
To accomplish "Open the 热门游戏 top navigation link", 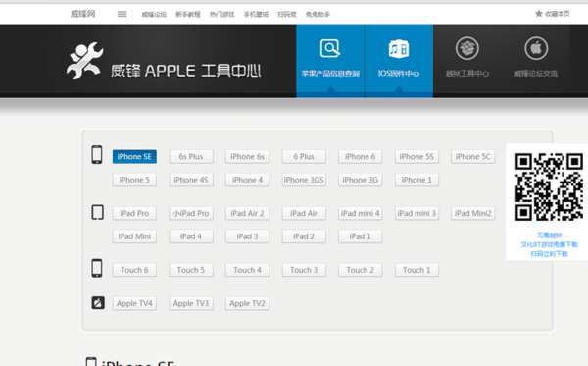I will [x=222, y=15].
